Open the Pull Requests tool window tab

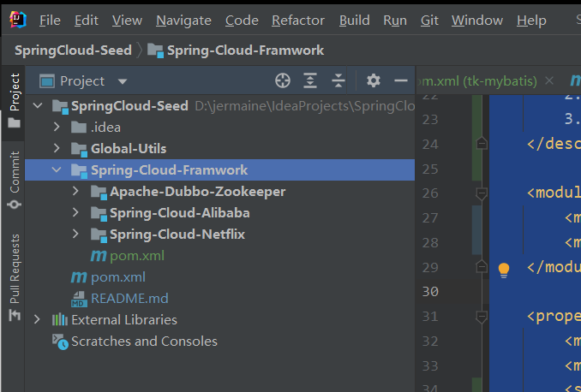pos(14,276)
